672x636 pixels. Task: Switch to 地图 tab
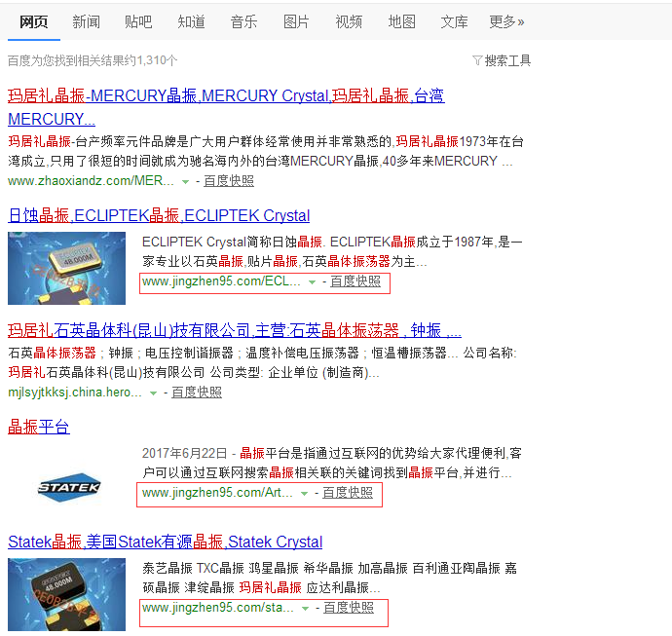(x=401, y=21)
